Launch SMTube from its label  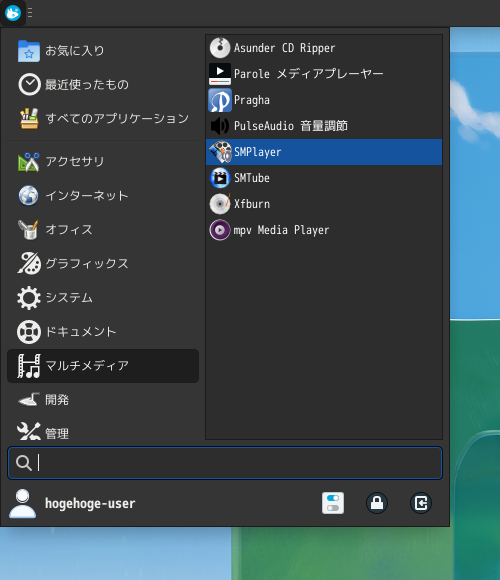[252, 178]
